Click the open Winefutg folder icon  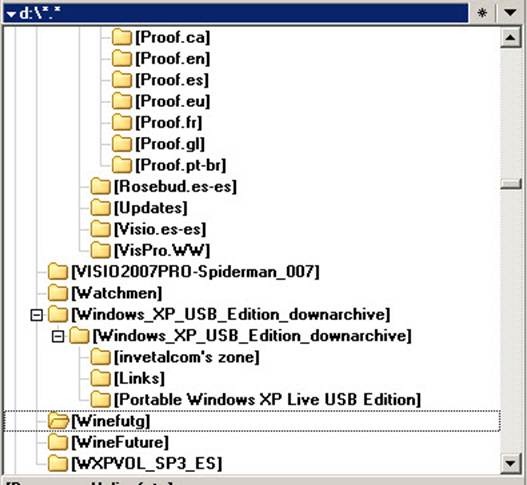(x=58, y=421)
